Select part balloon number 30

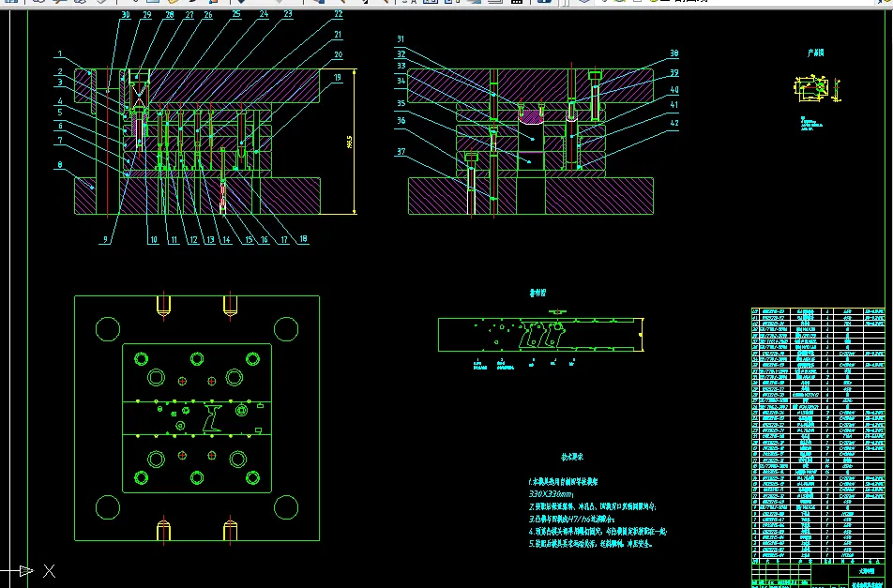126,15
